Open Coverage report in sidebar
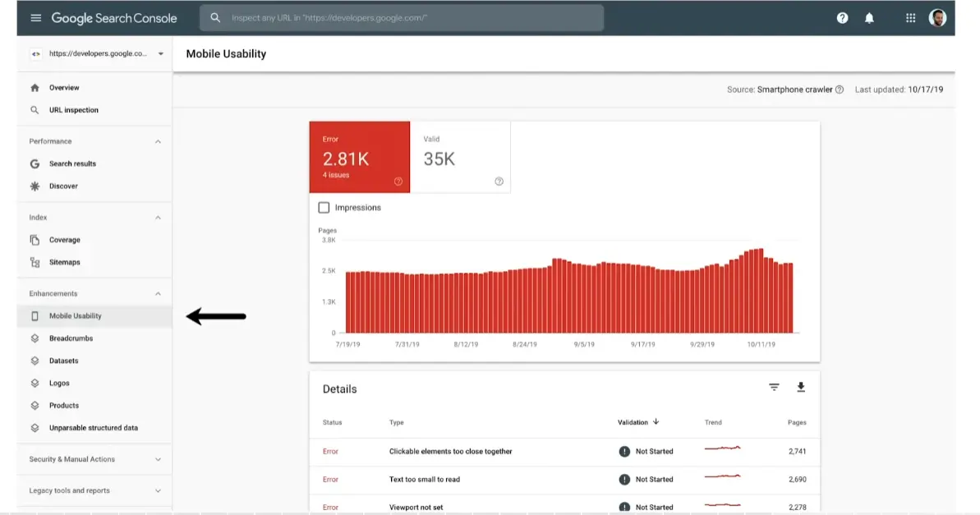 (64, 240)
